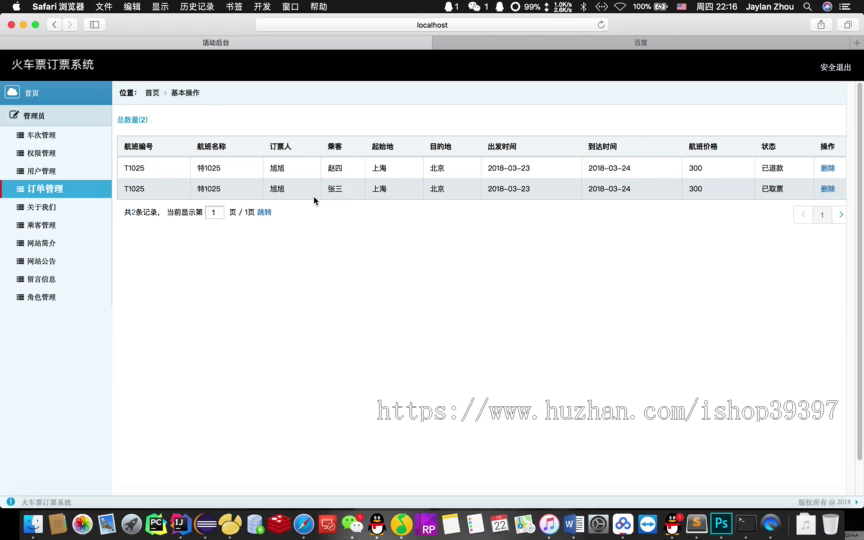Image resolution: width=864 pixels, height=540 pixels.
Task: Click the 总数量(2) link
Action: [132, 120]
